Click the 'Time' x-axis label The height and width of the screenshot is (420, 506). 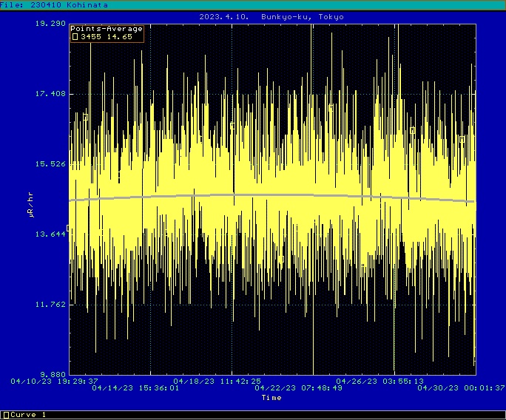pyautogui.click(x=271, y=398)
